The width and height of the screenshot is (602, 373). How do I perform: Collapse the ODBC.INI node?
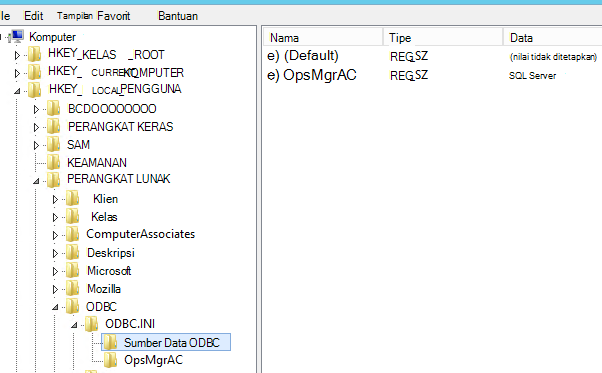pos(74,325)
